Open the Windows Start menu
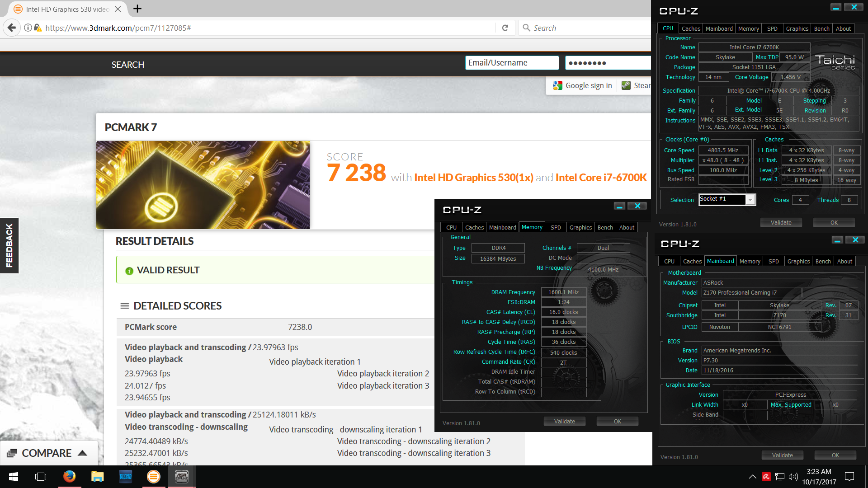This screenshot has width=868, height=488. click(14, 477)
